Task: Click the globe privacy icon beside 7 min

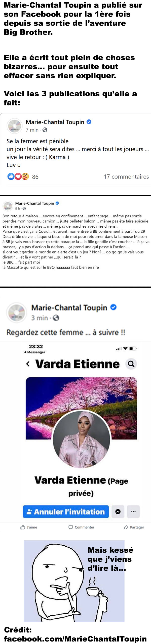Action: (x=45, y=130)
